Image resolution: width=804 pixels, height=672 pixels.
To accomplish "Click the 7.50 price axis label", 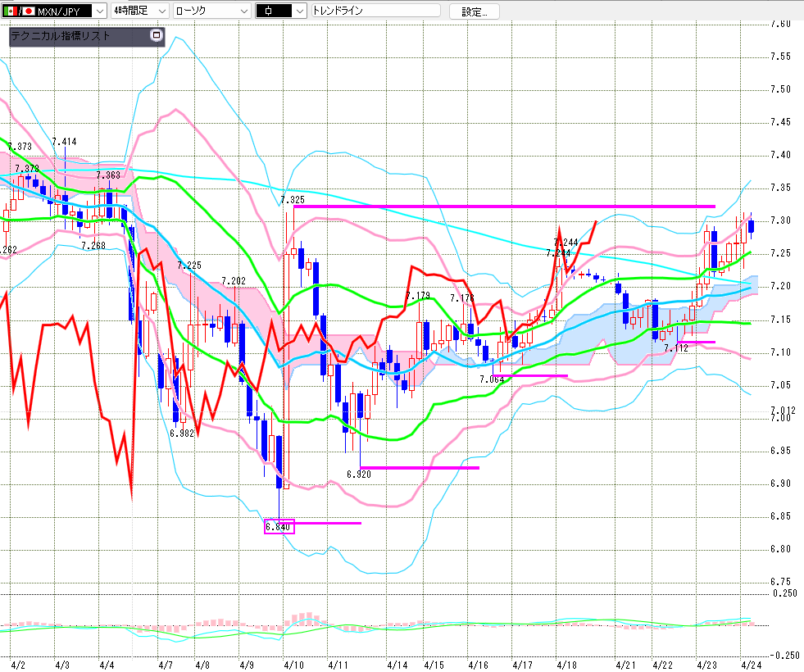I will click(780, 89).
